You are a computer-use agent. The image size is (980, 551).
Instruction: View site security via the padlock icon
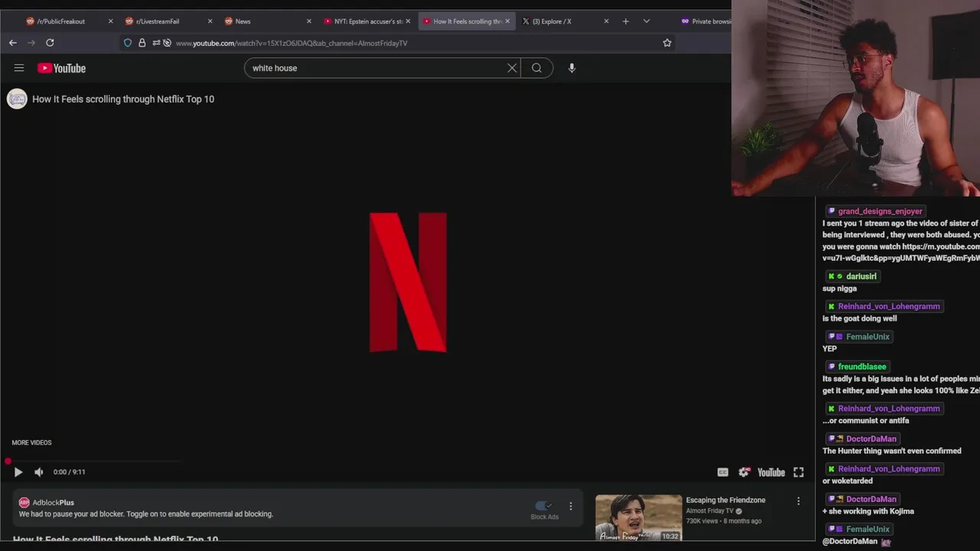[142, 43]
